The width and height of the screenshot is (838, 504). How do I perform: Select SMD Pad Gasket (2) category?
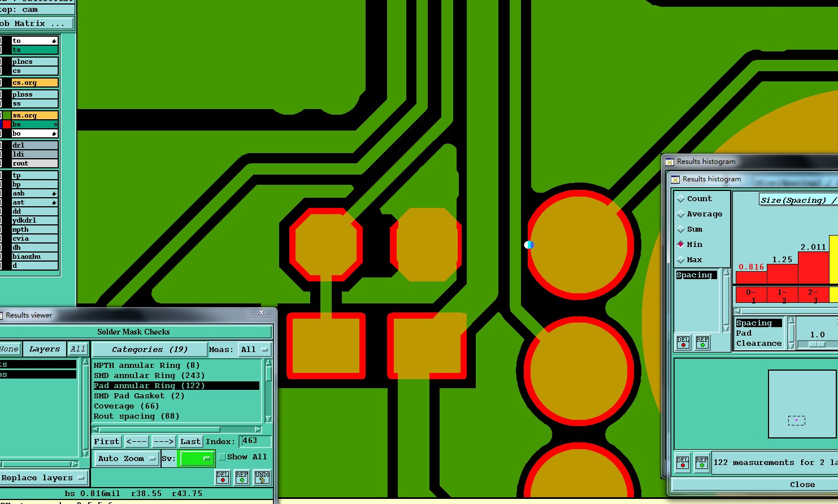176,396
